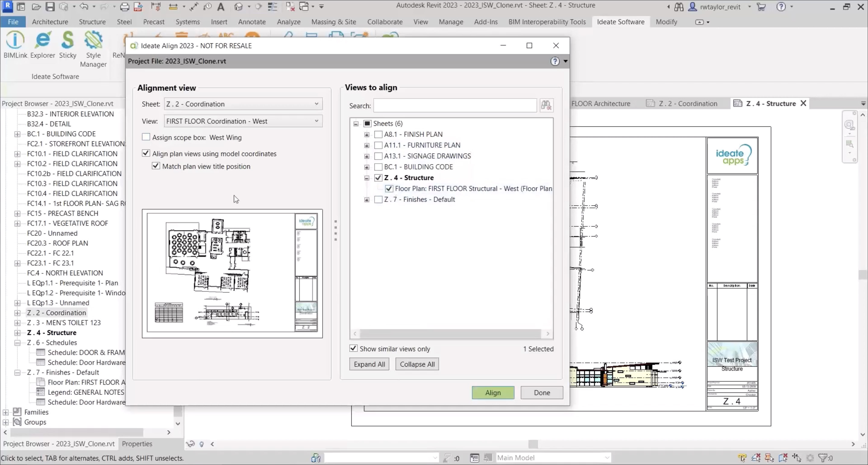Screen dimensions: 868x465
Task: Switch to the Collaborate ribbon tab
Action: click(385, 22)
